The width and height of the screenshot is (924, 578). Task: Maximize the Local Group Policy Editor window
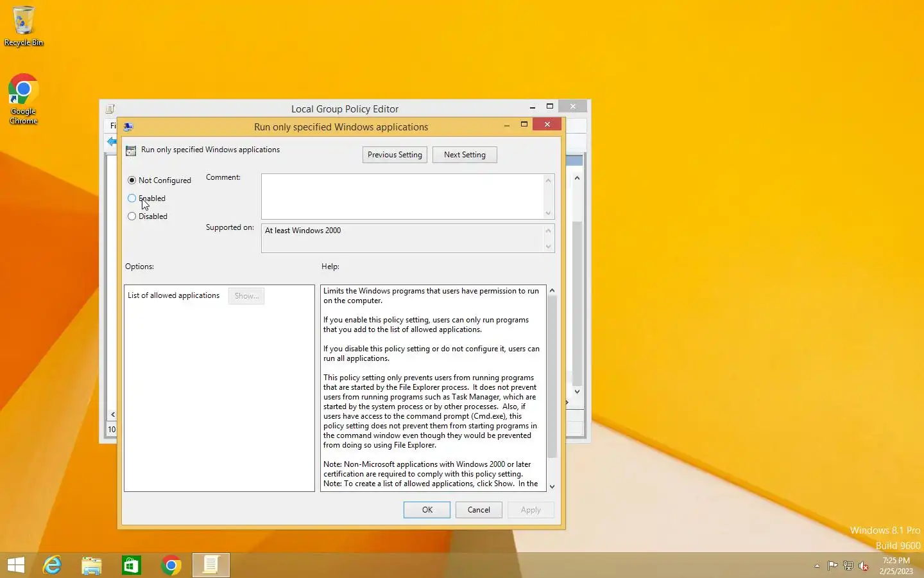pos(550,107)
